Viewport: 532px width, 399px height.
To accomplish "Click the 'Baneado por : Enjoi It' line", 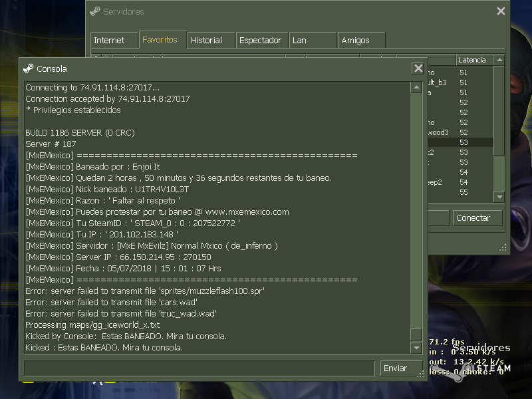I will (92, 167).
